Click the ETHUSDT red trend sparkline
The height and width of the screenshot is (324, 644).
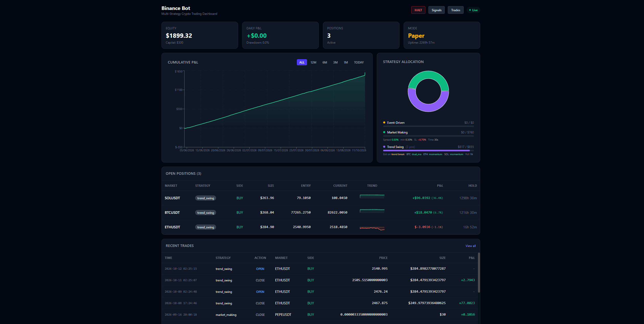click(372, 228)
